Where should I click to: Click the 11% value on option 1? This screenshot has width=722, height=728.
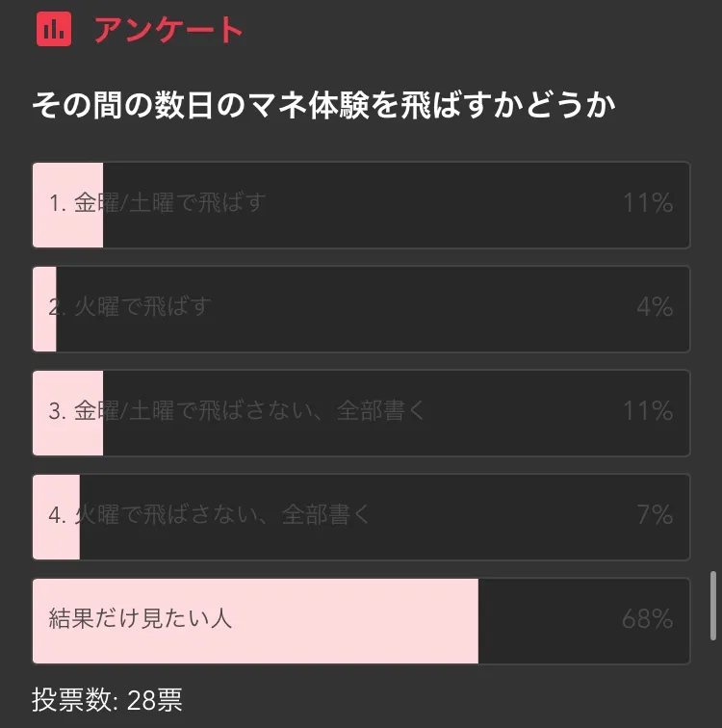point(647,203)
